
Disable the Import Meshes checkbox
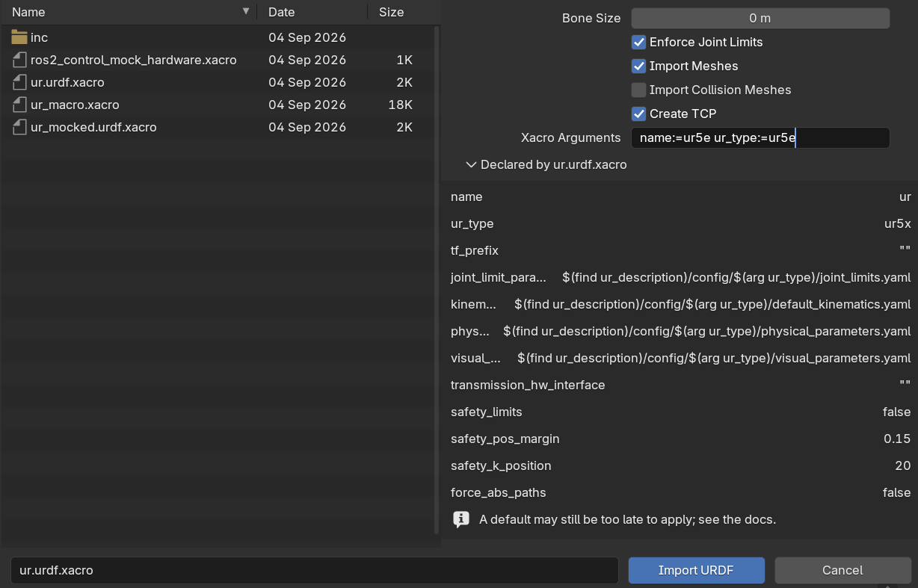pyautogui.click(x=638, y=66)
